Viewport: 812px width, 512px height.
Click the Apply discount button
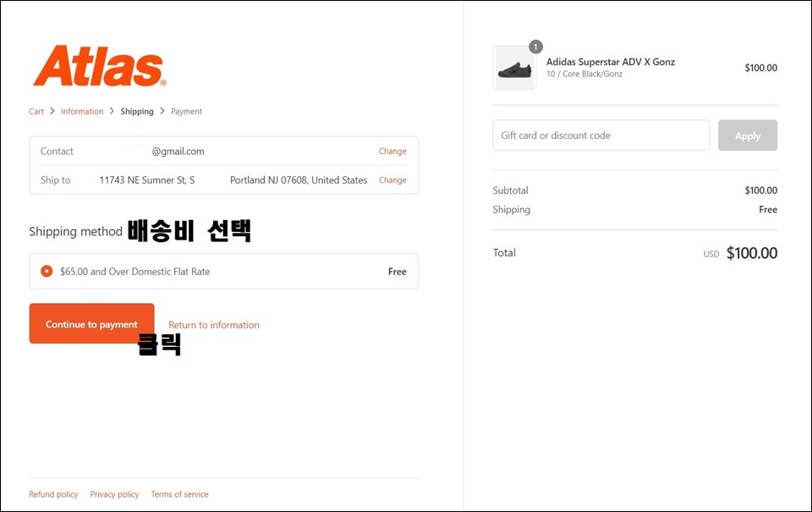coord(747,135)
